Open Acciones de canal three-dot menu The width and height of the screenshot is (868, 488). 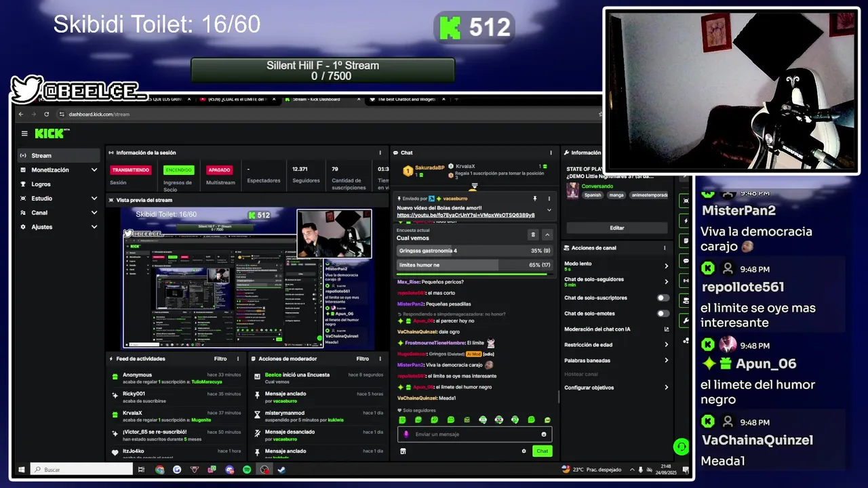665,248
